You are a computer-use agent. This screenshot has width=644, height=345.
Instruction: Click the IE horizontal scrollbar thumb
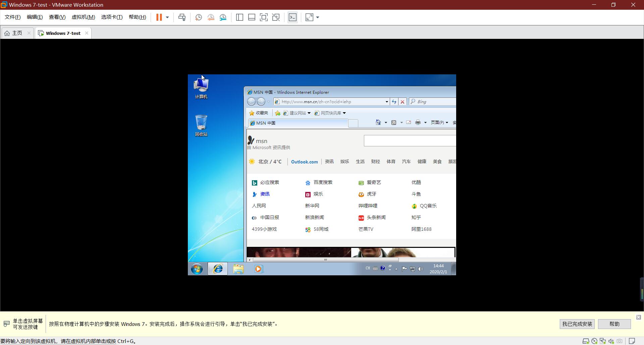[325, 260]
